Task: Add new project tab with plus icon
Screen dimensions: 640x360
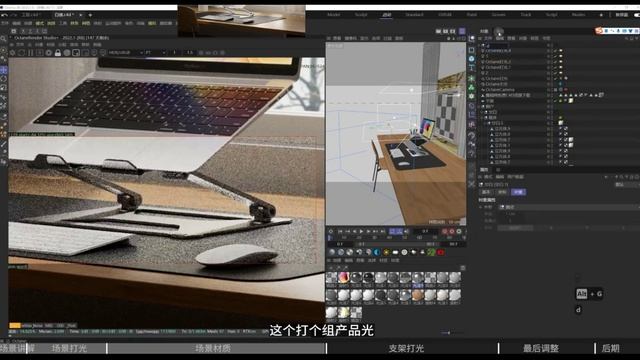Action: click(90, 15)
